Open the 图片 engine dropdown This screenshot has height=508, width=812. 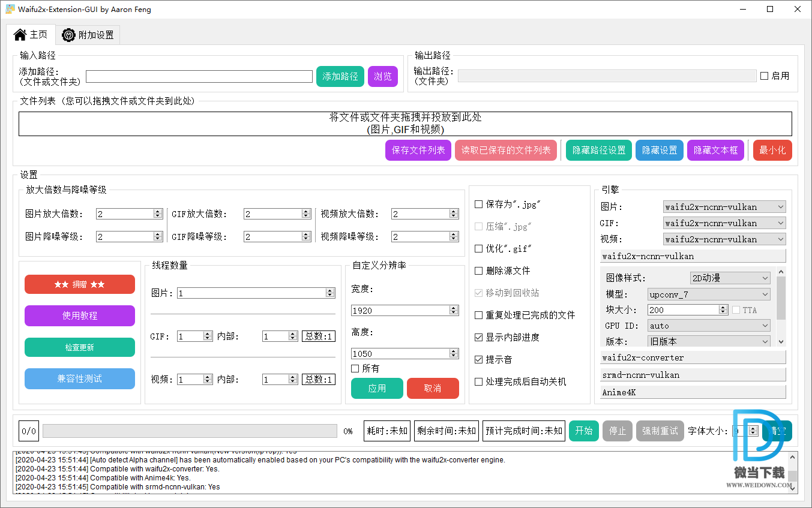click(x=724, y=207)
